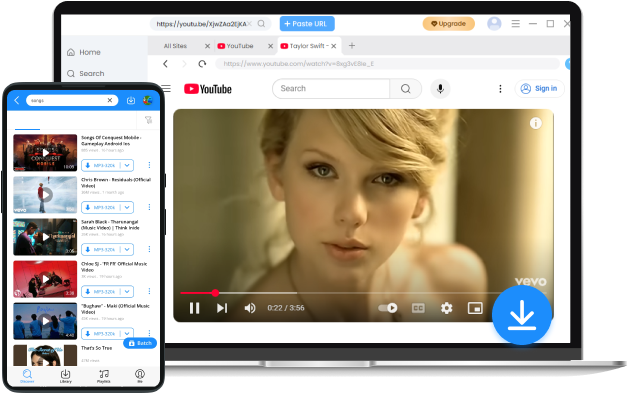Download MP3-320k for Songs Of Conquest
628x394 pixels.
pos(101,165)
